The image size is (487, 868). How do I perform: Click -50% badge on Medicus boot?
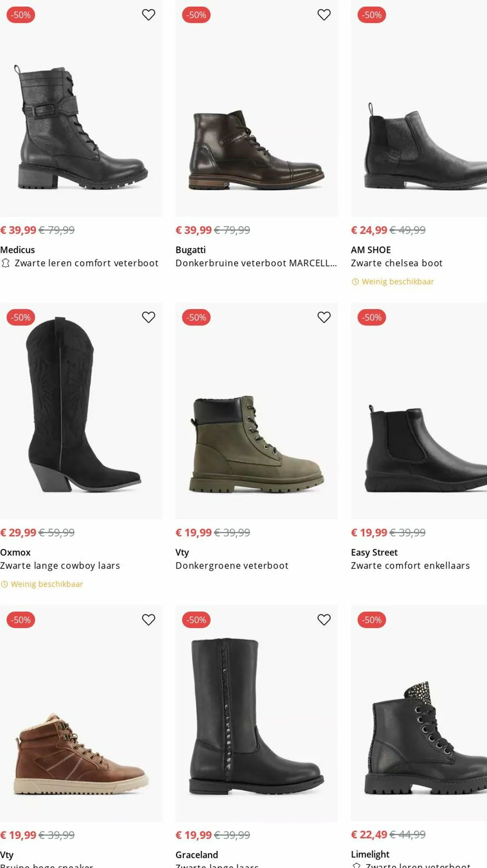(x=21, y=15)
